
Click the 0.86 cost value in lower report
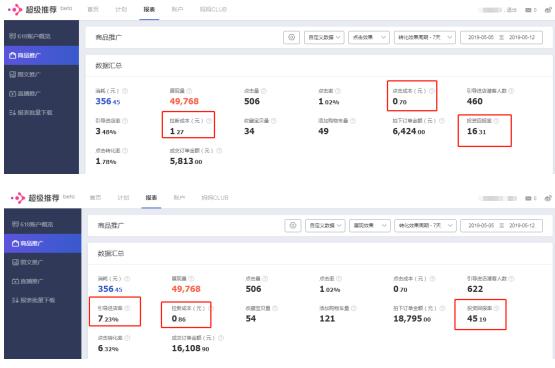point(178,318)
